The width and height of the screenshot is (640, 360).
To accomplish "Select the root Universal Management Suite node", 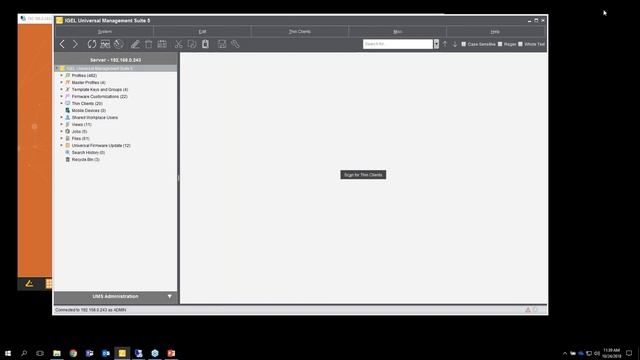I will tap(99, 69).
